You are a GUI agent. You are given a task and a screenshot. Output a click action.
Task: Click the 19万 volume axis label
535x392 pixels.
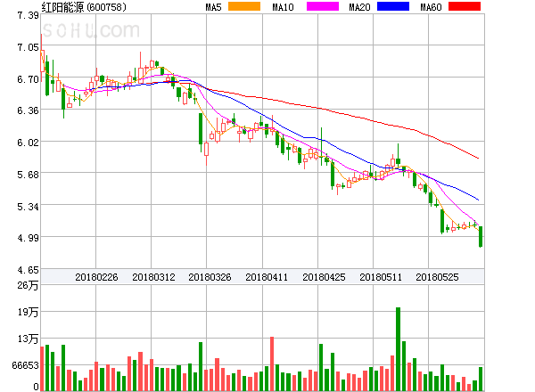coord(28,312)
